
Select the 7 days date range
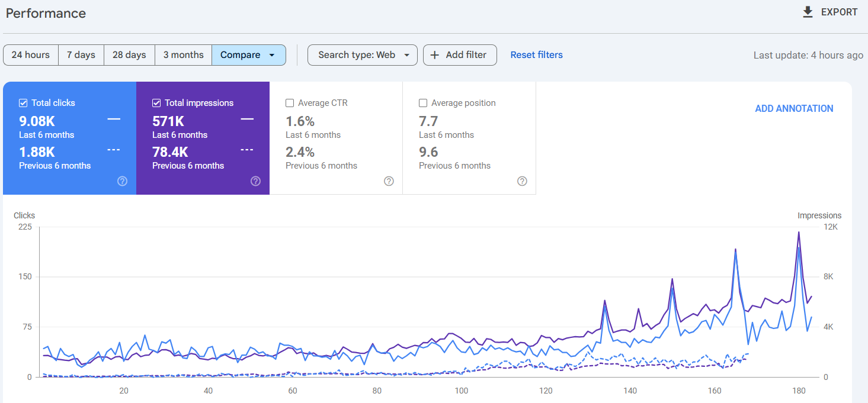(x=81, y=55)
